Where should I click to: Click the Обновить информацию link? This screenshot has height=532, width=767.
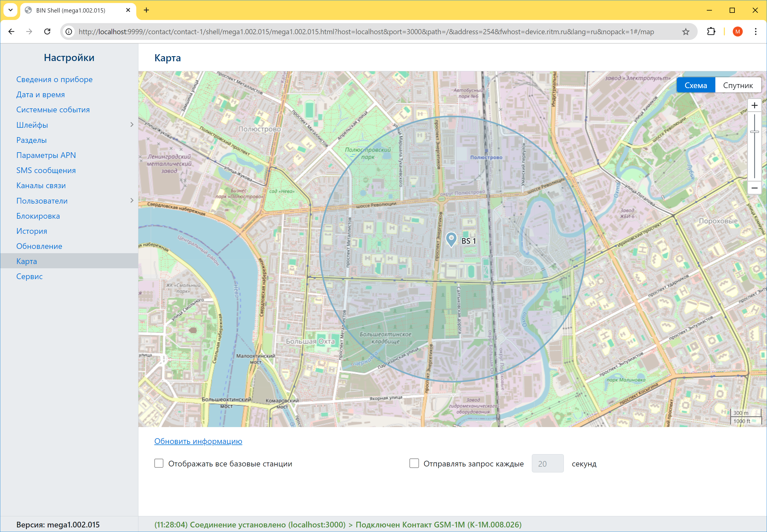point(198,441)
